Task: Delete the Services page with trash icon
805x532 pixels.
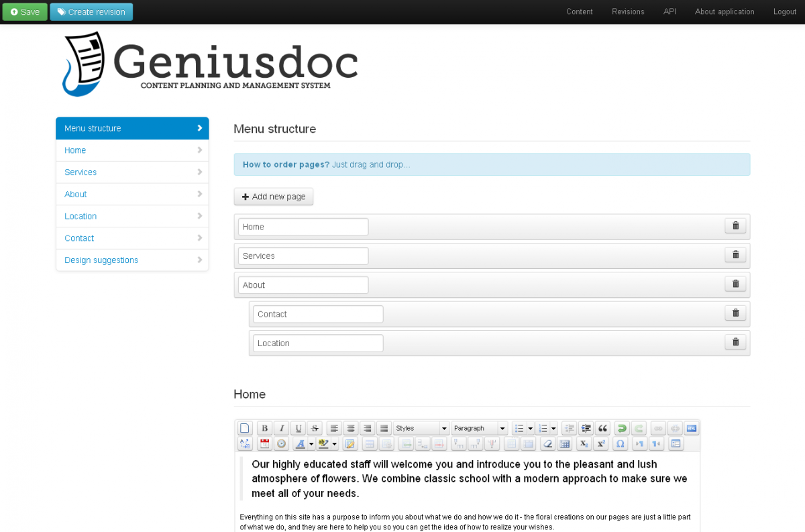Action: click(x=735, y=255)
